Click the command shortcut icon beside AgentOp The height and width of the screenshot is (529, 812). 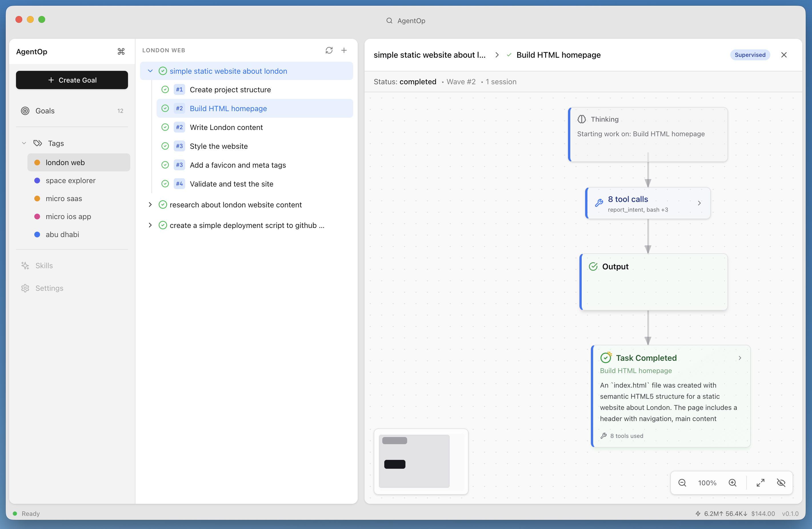point(121,51)
